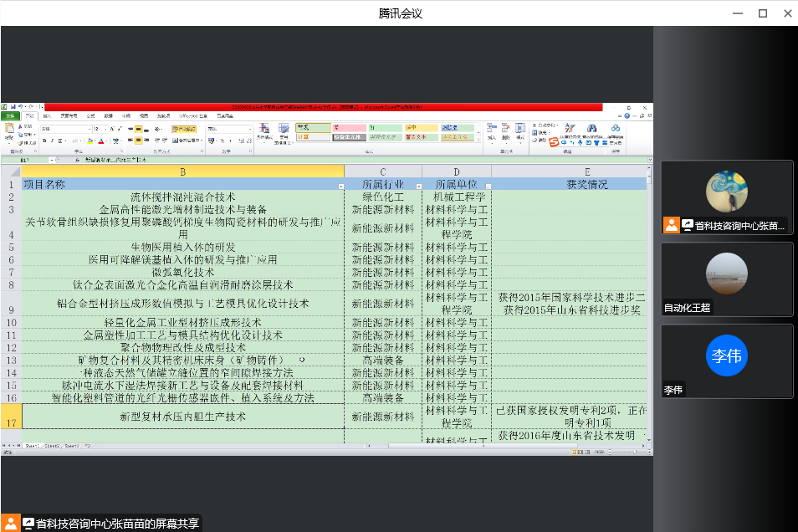
Task: Click the Format as Table (套用表格格式) icon
Action: point(283,130)
